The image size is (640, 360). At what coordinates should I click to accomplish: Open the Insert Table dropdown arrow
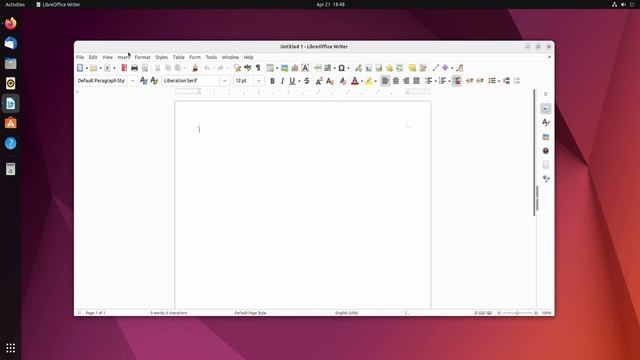tap(277, 68)
